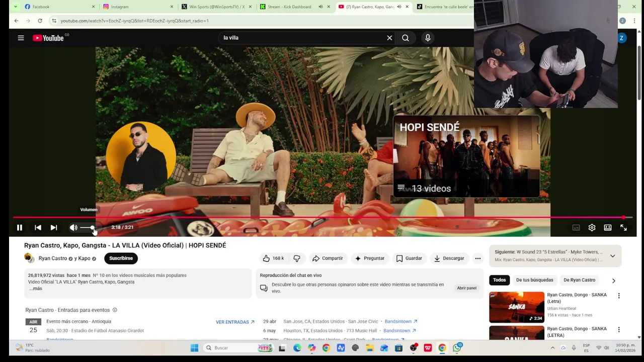
Task: Mute the video volume speaker icon
Action: click(73, 228)
